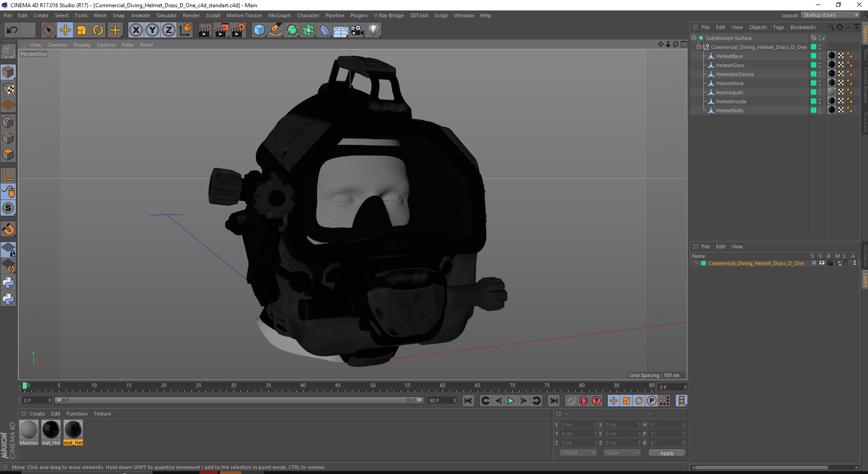Select the HelmetGlass object
The width and height of the screenshot is (868, 474).
click(x=730, y=65)
